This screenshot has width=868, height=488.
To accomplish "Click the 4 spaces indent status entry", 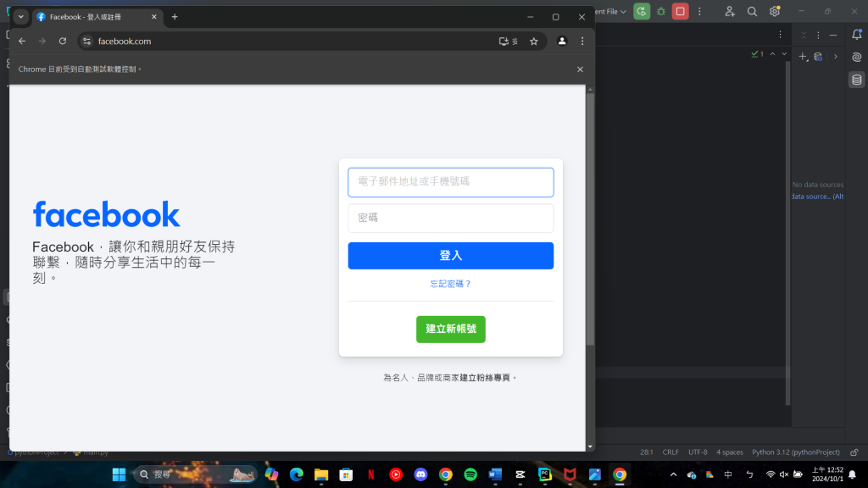I will (x=730, y=452).
